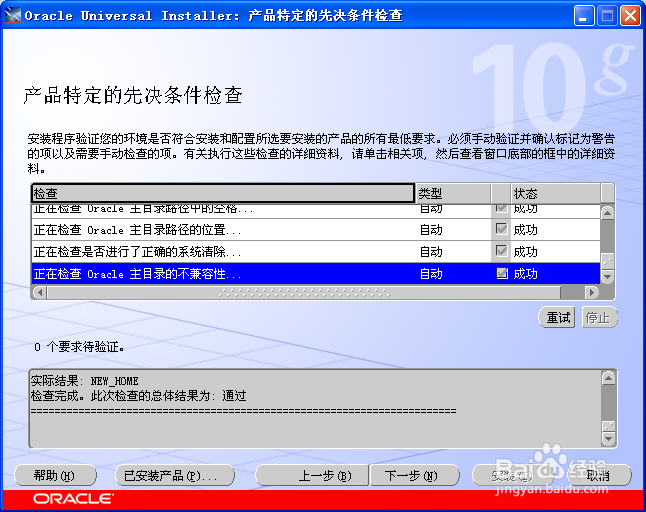Click 成功 status in 系统清除 row
This screenshot has height=512, width=646.
click(x=525, y=252)
